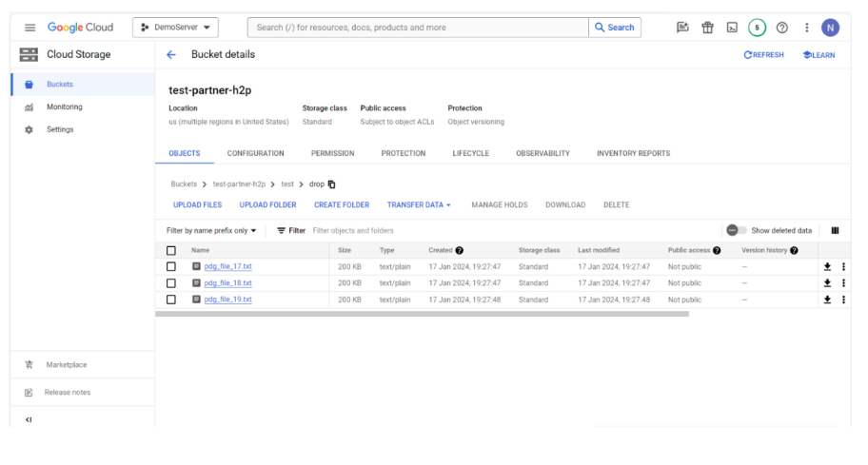Screen dimensions: 868x465
Task: Switch to the Configuration tab
Action: [x=255, y=153]
